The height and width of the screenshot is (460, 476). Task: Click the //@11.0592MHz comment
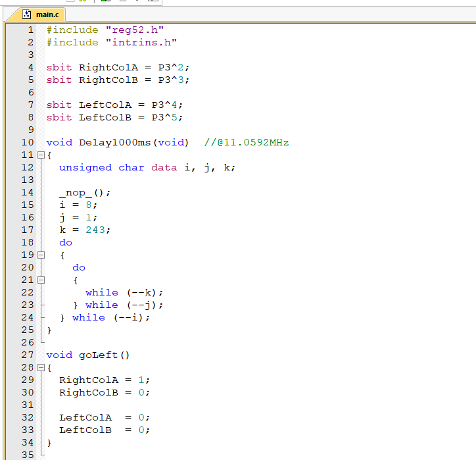247,143
